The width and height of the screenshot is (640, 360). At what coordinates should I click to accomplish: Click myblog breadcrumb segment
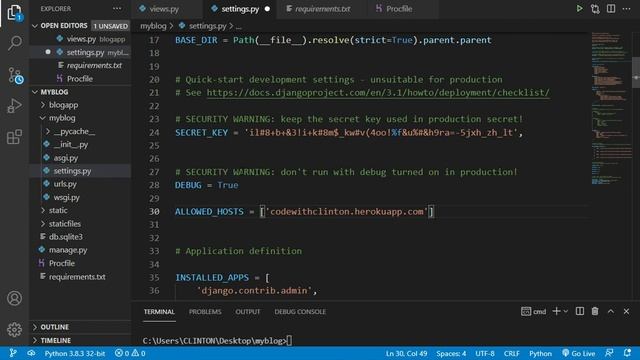pos(153,26)
